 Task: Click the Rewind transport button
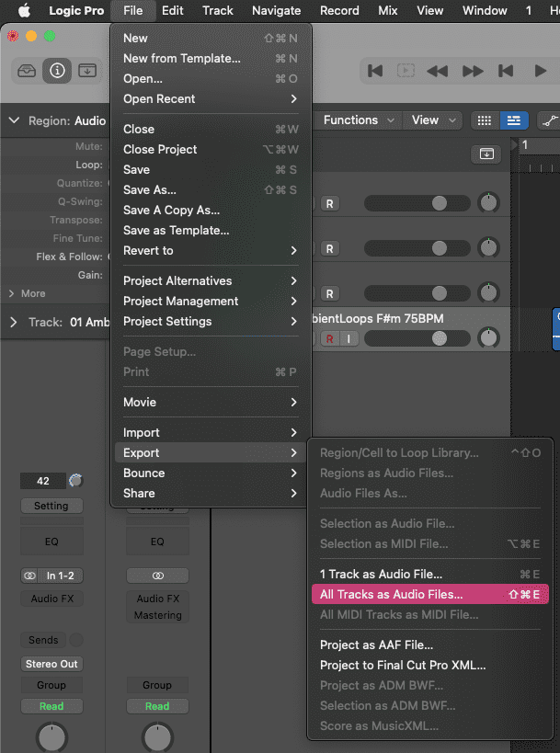tap(437, 71)
